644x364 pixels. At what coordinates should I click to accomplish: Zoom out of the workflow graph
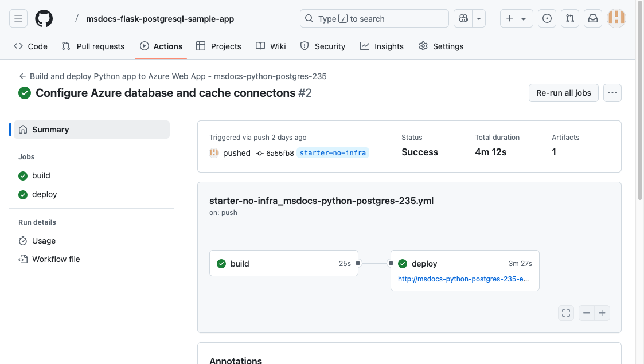[586, 312]
